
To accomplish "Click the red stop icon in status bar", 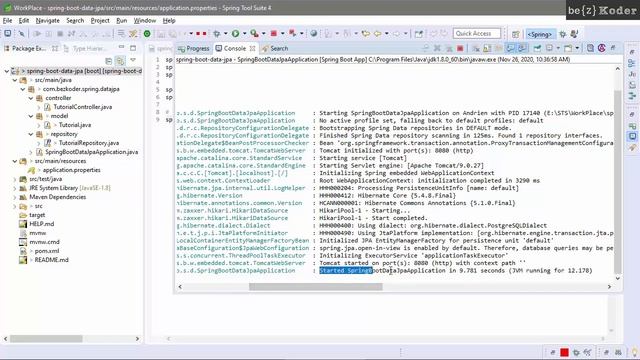I will (564, 352).
